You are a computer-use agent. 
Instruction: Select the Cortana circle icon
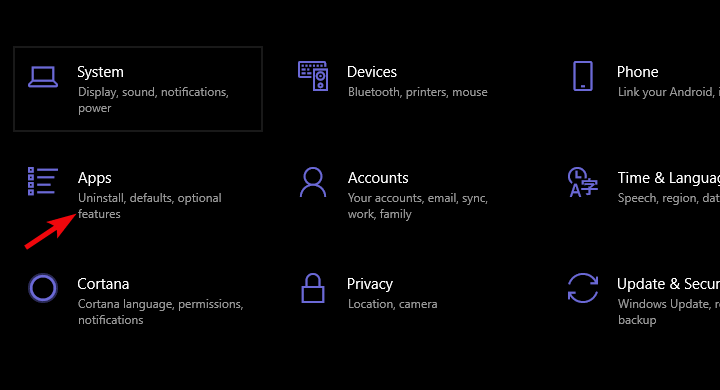43,288
